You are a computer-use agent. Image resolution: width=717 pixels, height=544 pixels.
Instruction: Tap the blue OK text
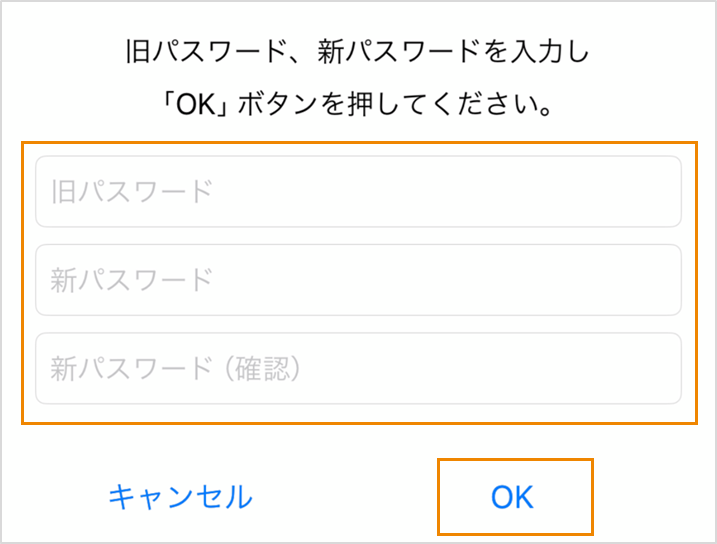[514, 496]
